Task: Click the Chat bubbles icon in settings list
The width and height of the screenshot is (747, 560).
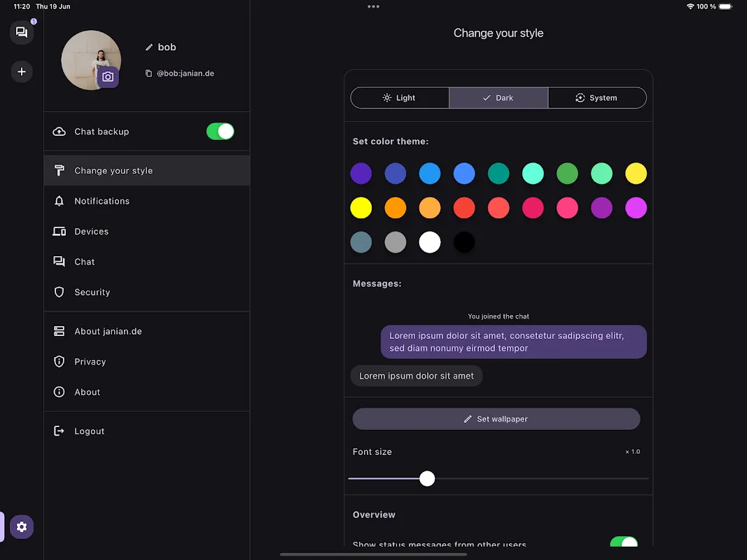Action: tap(59, 262)
